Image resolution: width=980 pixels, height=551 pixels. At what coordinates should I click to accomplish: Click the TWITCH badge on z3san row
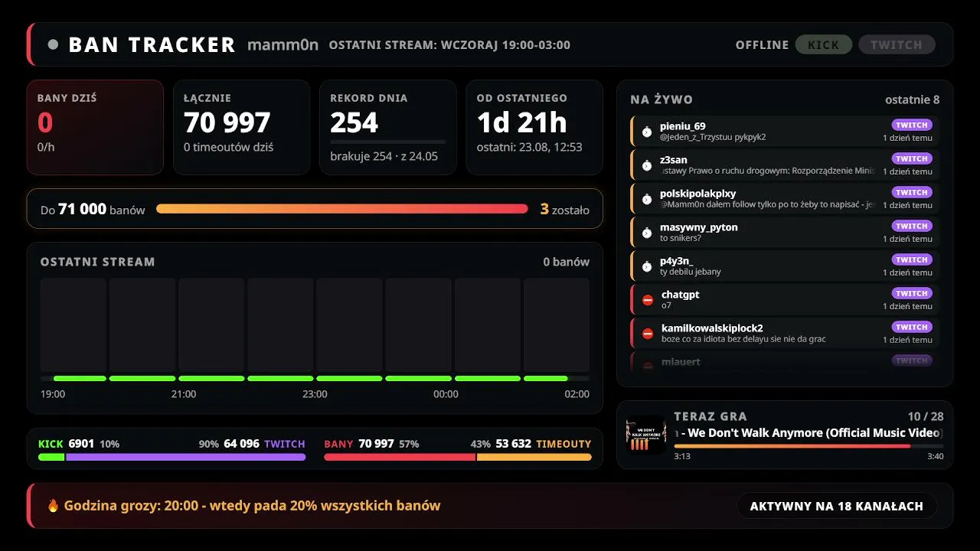912,158
